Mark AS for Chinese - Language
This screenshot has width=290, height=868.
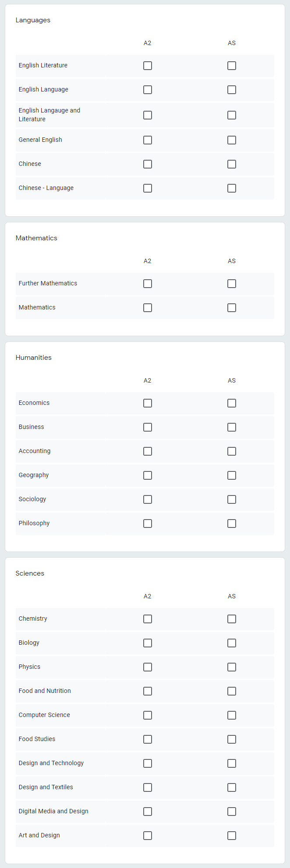click(x=232, y=188)
